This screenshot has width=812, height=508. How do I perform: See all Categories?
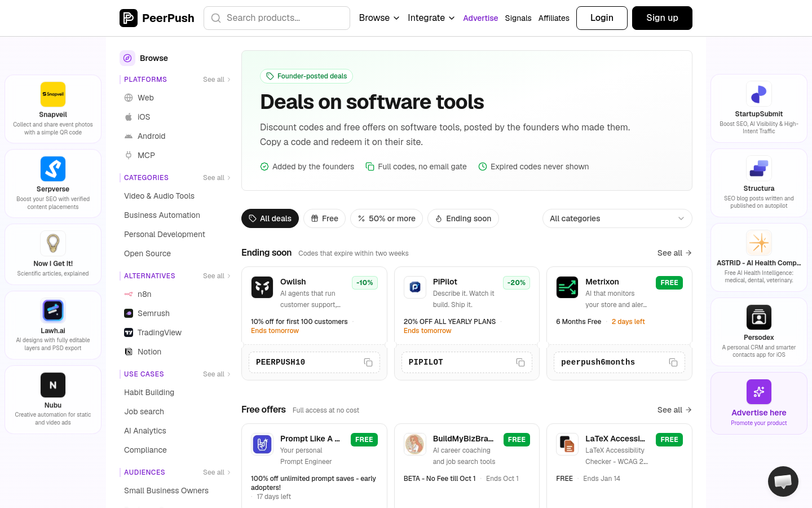click(217, 178)
